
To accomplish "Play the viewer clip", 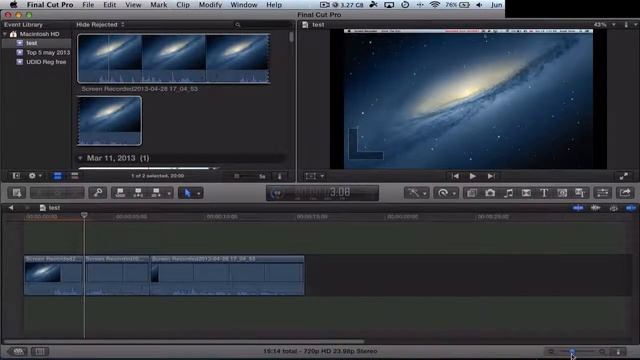I will click(x=473, y=176).
